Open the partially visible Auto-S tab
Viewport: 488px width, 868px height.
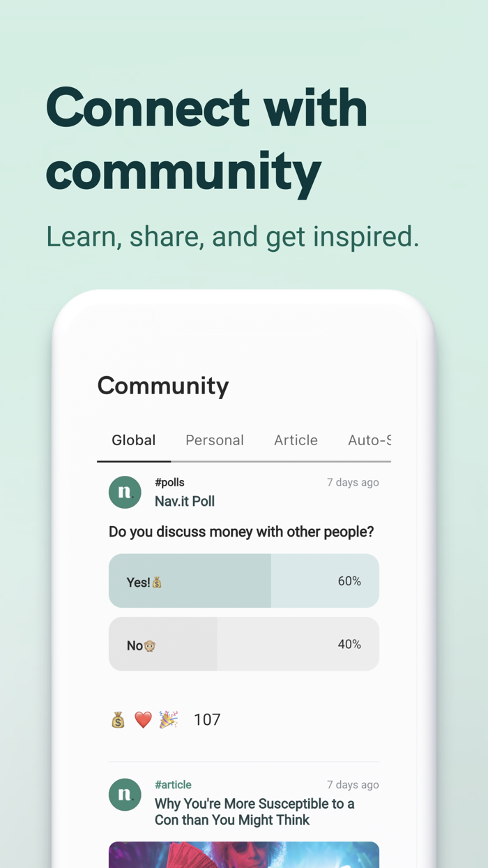click(x=369, y=440)
